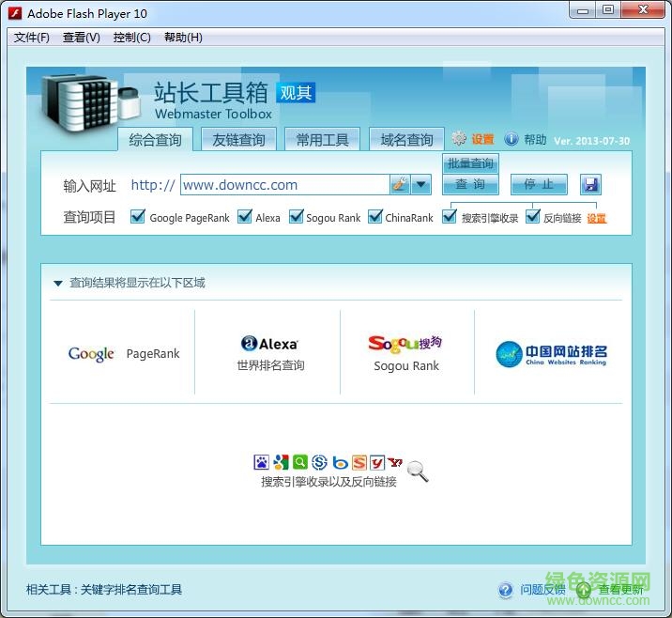
Task: Open the URL history dropdown arrow
Action: (421, 185)
